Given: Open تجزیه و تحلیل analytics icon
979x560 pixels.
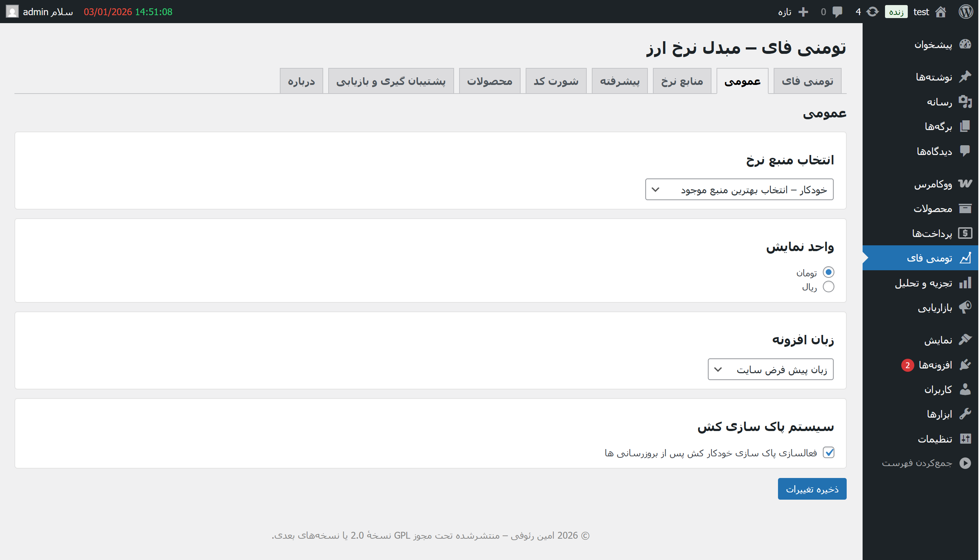Looking at the screenshot, I should coord(966,283).
